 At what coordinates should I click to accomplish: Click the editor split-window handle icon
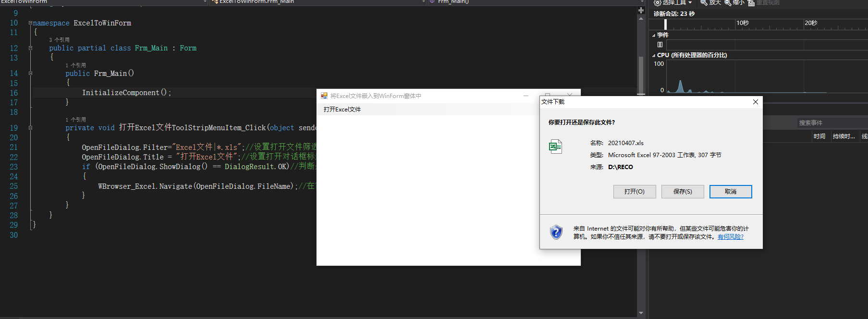[641, 10]
